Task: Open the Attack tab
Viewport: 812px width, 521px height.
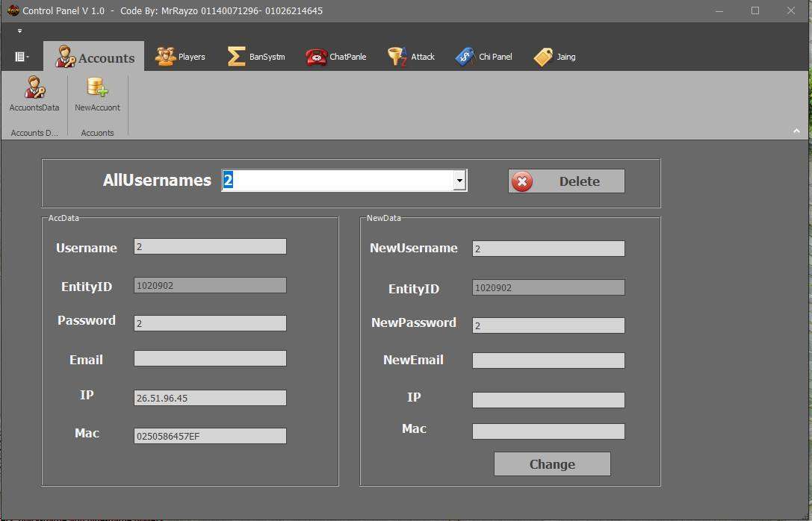Action: click(411, 57)
